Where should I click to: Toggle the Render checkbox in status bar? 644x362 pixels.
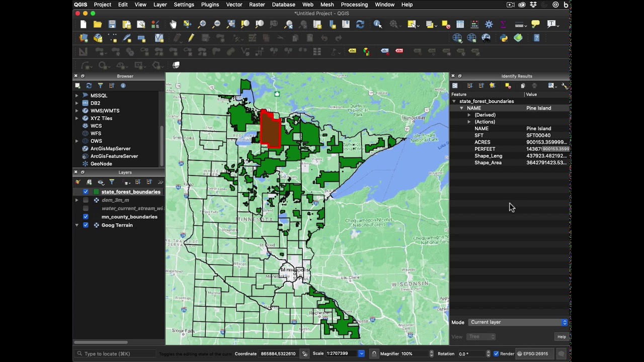(496, 353)
